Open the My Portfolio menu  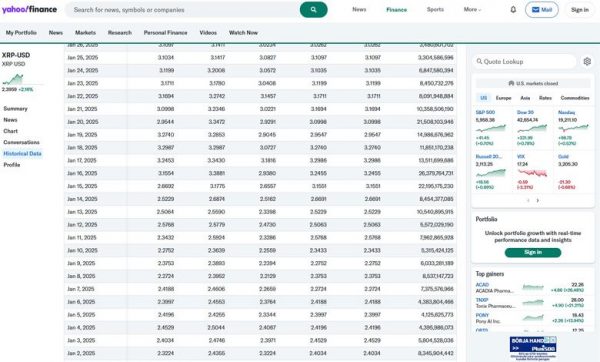click(x=21, y=33)
